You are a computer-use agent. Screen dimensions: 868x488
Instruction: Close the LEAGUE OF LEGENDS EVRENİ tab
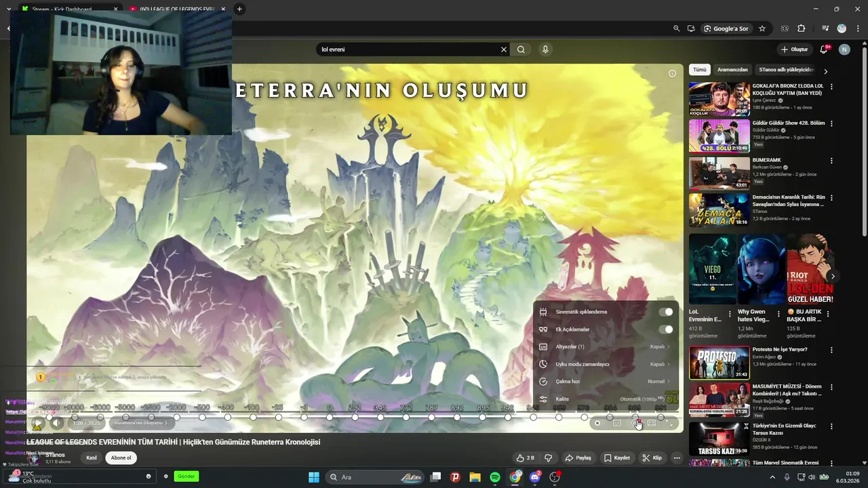click(x=223, y=9)
